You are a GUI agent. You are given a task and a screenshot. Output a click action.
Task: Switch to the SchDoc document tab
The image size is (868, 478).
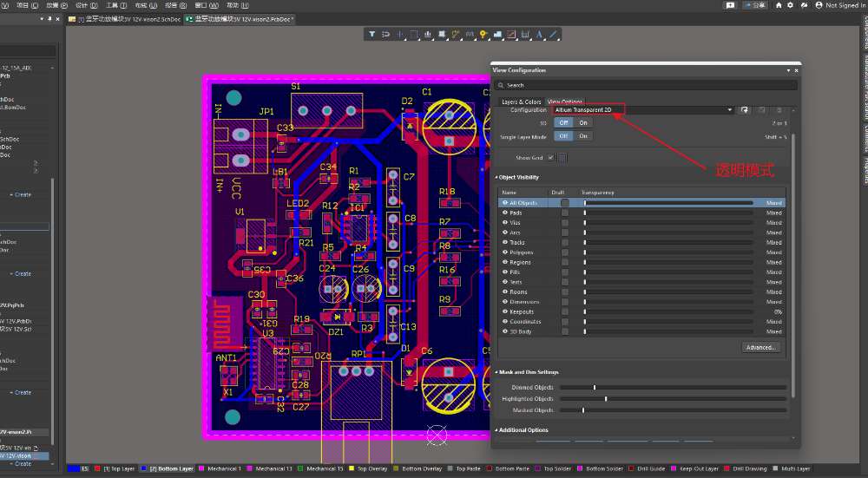[x=124, y=19]
